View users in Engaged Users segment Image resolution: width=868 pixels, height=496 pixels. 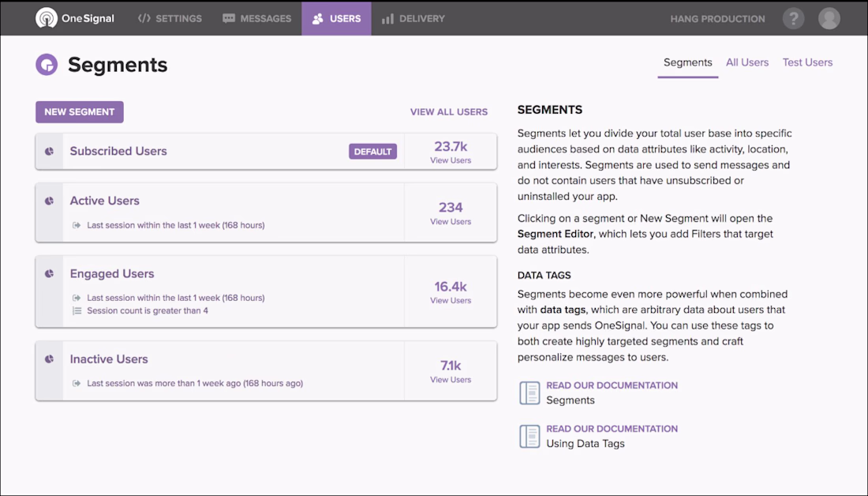[x=451, y=301]
